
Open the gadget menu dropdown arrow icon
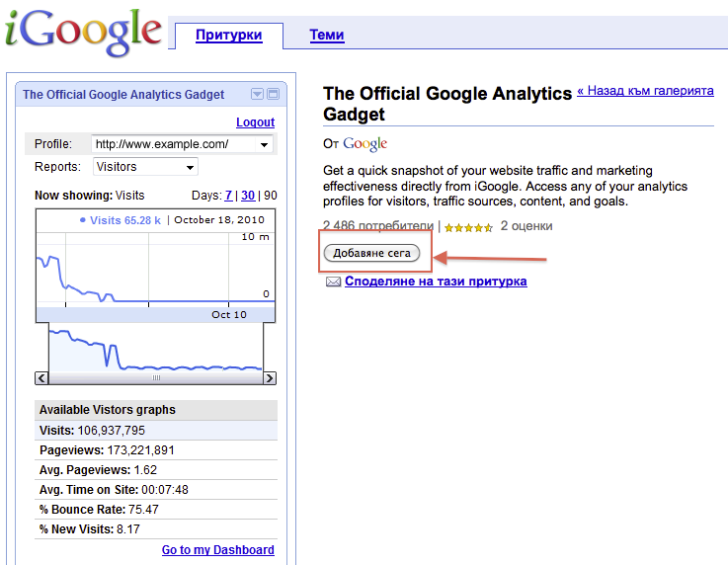257,95
